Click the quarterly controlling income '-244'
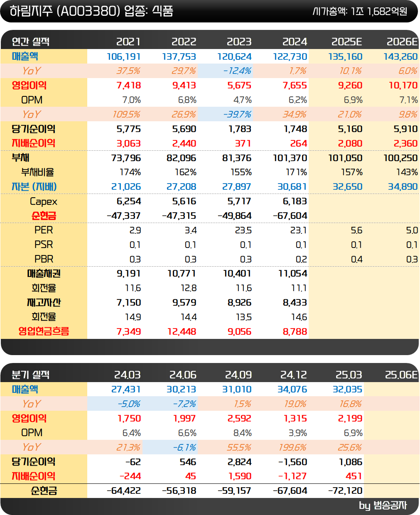The image size is (420, 515). pos(130,476)
